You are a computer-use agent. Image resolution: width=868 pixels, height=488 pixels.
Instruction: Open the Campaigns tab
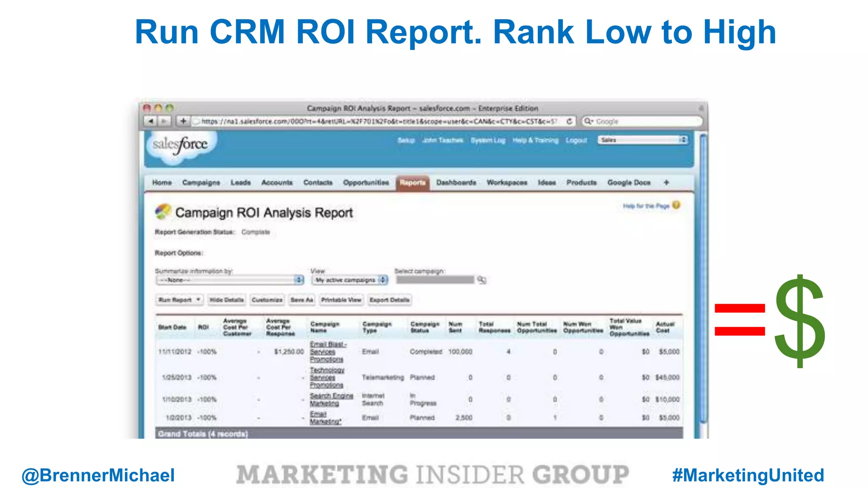(x=201, y=183)
